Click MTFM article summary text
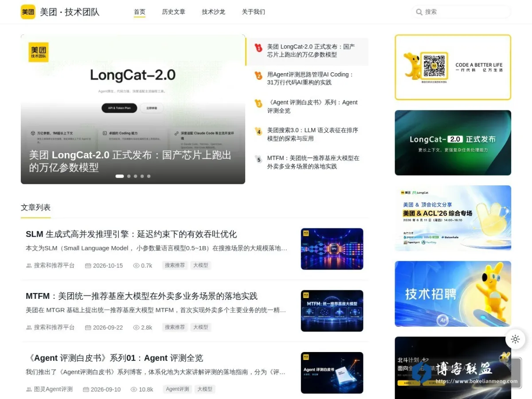Image resolution: width=532 pixels, height=399 pixels. (x=156, y=310)
